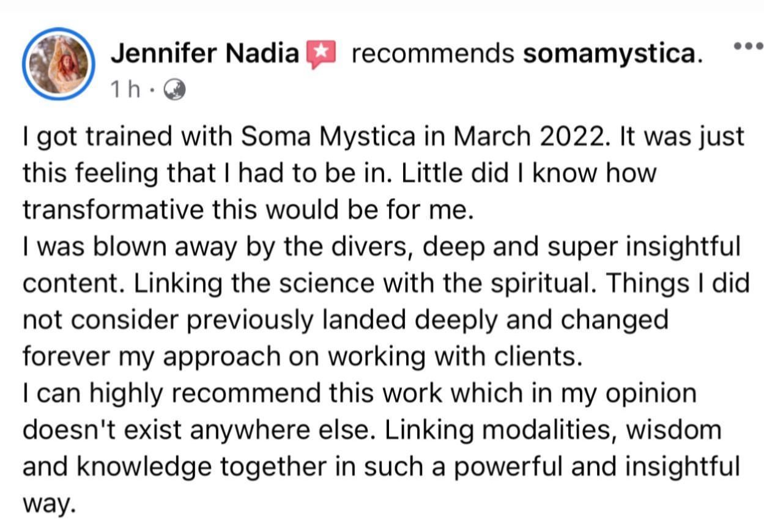Image resolution: width=764 pixels, height=532 pixels.
Task: Open Jennifer Nadia's profile picture
Action: point(58,64)
